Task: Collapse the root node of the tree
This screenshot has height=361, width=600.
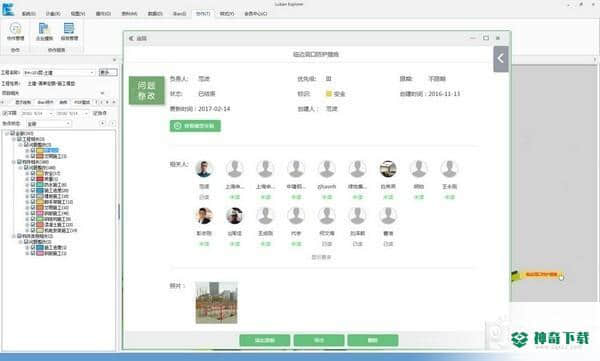Action: click(x=7, y=133)
